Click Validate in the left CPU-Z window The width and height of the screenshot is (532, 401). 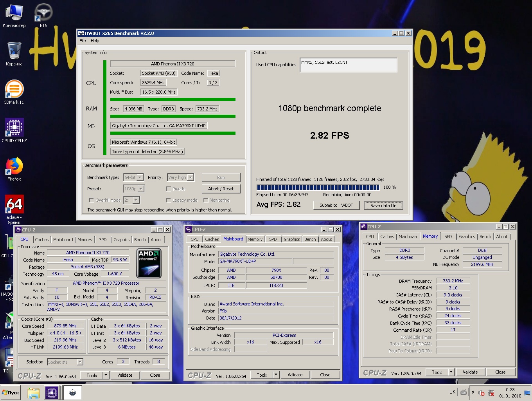(125, 375)
